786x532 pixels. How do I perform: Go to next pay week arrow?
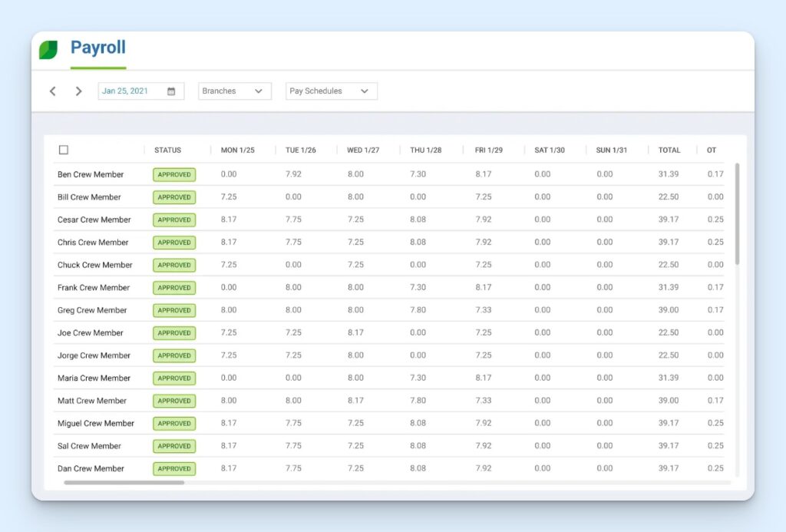[78, 91]
